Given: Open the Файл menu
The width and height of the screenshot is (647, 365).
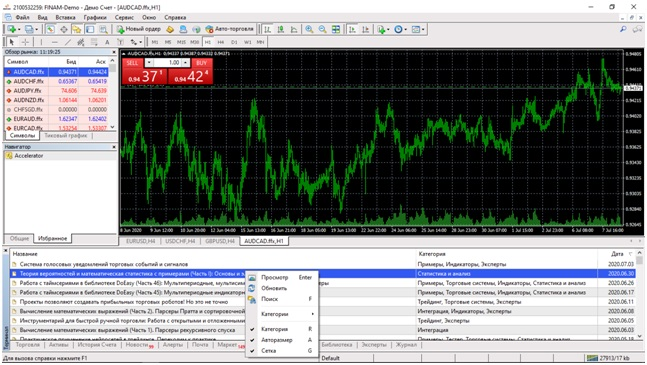Looking at the screenshot, I should 22,17.
